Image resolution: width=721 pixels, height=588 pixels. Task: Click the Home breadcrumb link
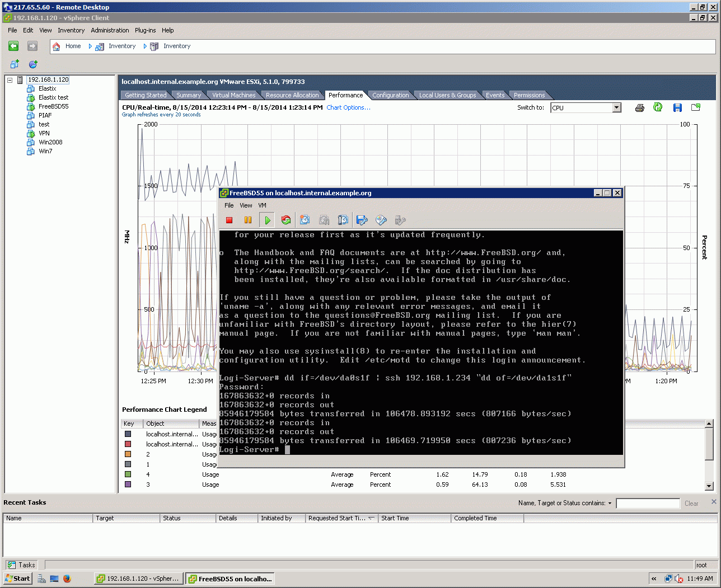[x=73, y=46]
